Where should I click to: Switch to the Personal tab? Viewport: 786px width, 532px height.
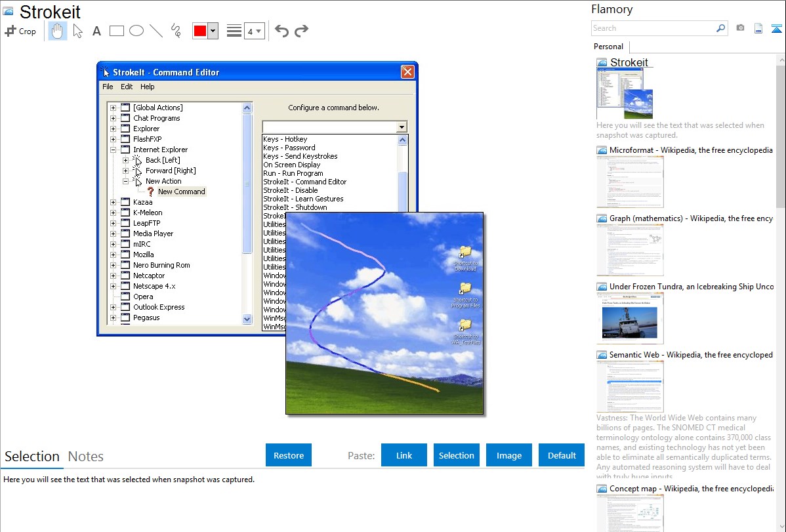(x=609, y=47)
